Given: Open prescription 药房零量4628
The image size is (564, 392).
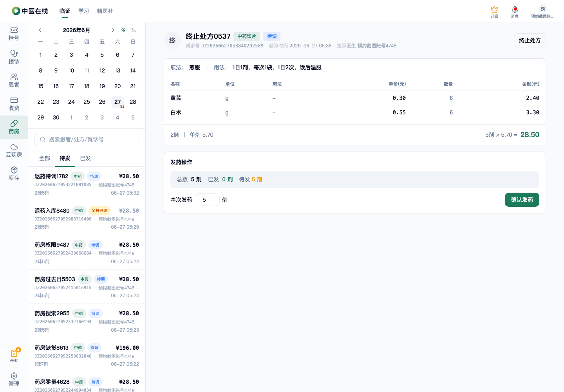Looking at the screenshot, I should (87, 383).
